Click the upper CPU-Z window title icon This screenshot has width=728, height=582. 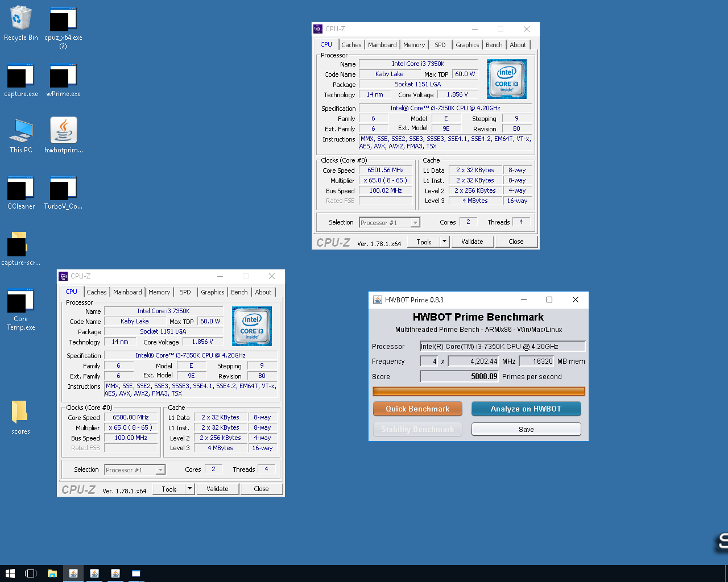pos(318,29)
